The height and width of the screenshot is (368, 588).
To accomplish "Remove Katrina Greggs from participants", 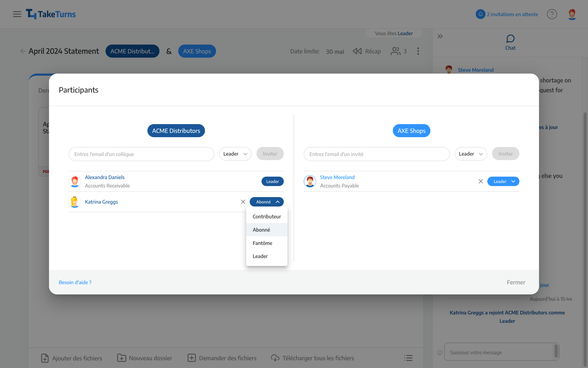I will pyautogui.click(x=243, y=202).
